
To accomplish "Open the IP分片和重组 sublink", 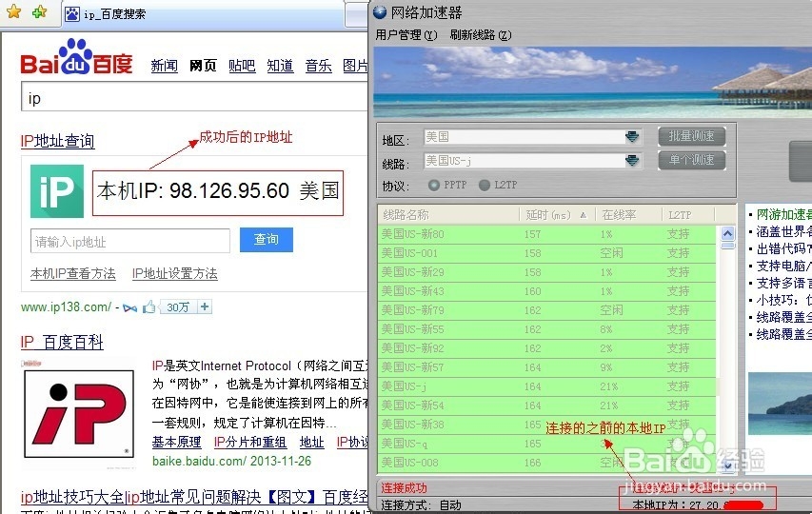I will click(x=250, y=442).
